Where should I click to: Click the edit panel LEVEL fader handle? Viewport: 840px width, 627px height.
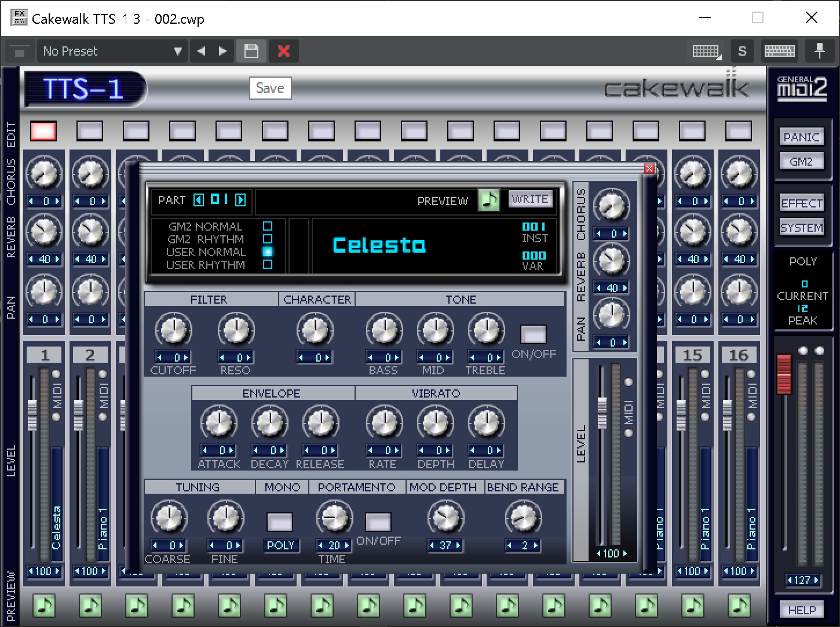(x=602, y=413)
